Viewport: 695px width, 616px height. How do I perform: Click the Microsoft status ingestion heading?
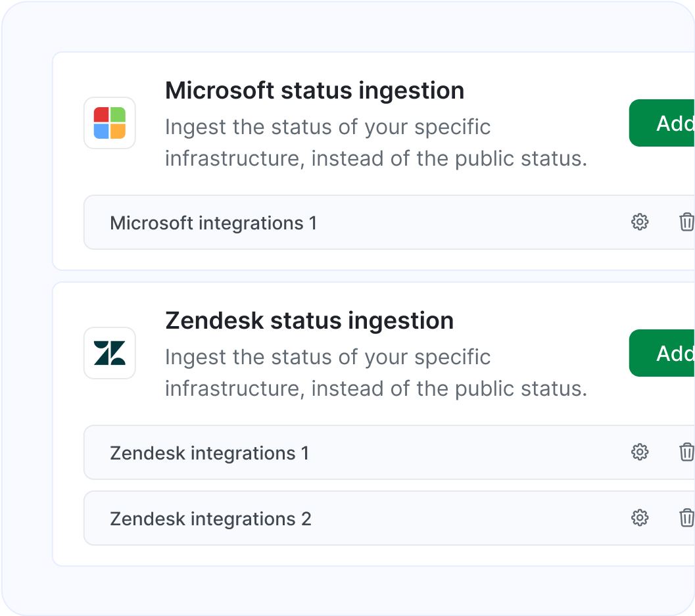(x=314, y=90)
